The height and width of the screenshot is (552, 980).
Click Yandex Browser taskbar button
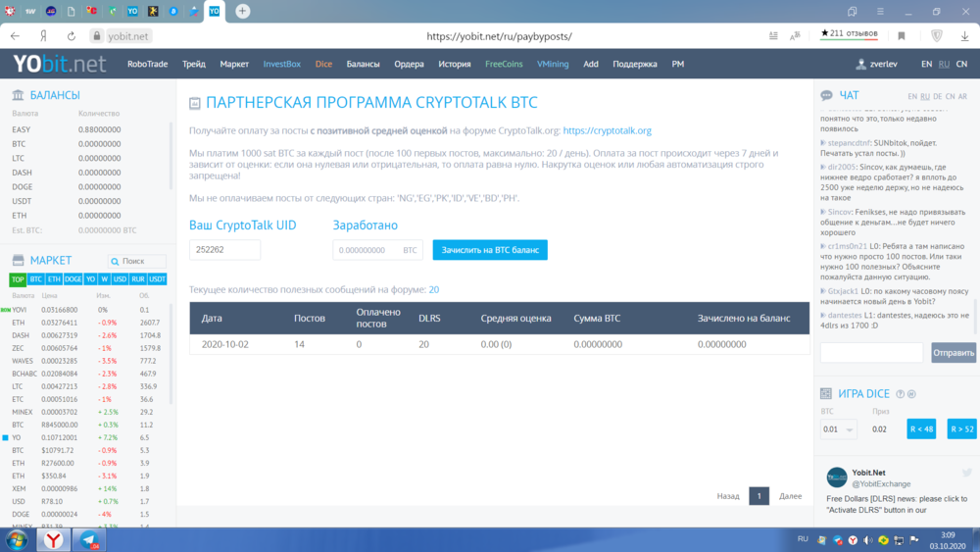pyautogui.click(x=53, y=539)
